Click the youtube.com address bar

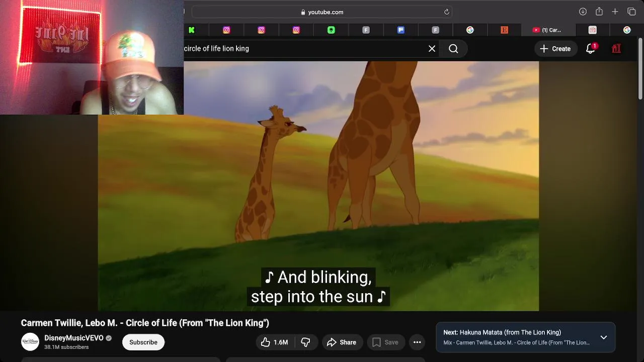pyautogui.click(x=322, y=12)
